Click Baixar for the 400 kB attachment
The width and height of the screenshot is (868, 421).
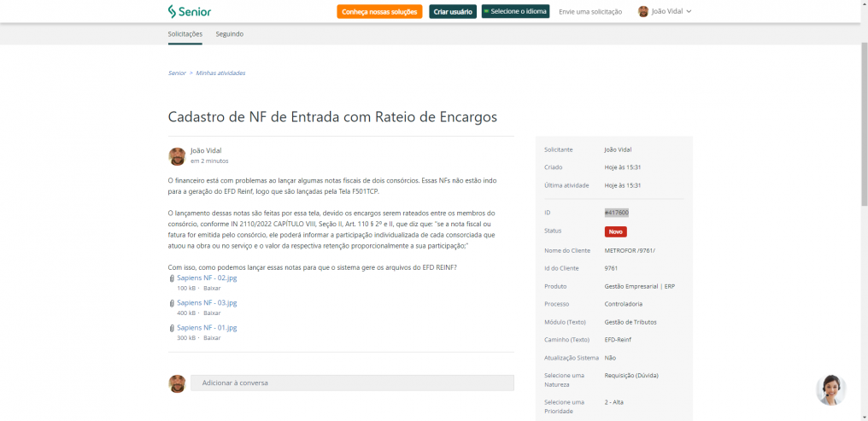point(212,313)
